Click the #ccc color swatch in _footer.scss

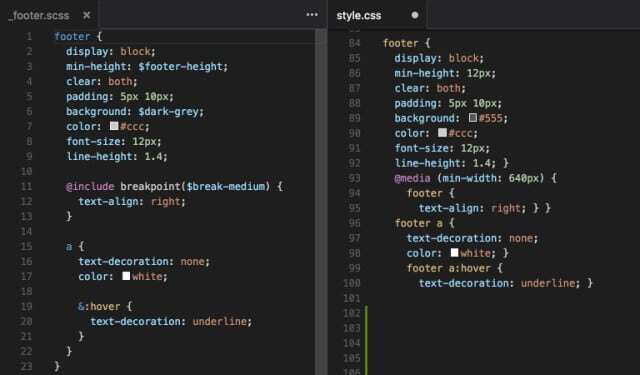click(x=114, y=126)
